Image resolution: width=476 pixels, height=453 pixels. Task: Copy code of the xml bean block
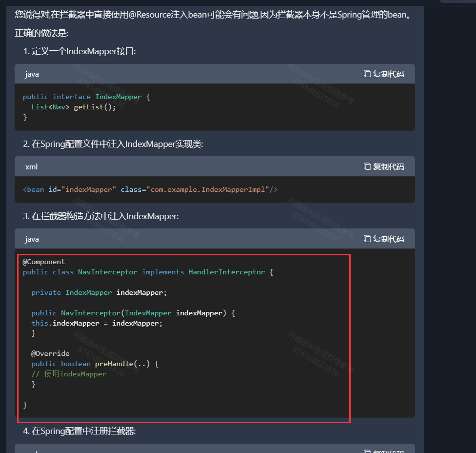coord(384,166)
